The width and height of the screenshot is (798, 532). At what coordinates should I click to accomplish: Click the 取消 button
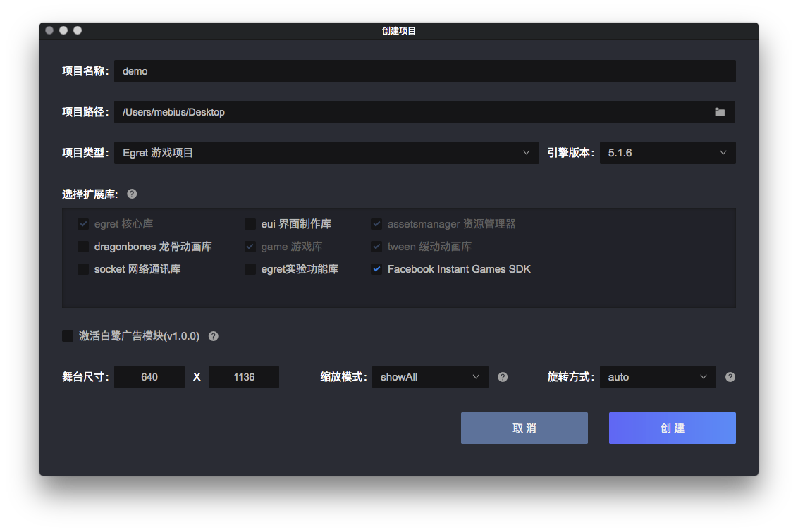tap(524, 428)
